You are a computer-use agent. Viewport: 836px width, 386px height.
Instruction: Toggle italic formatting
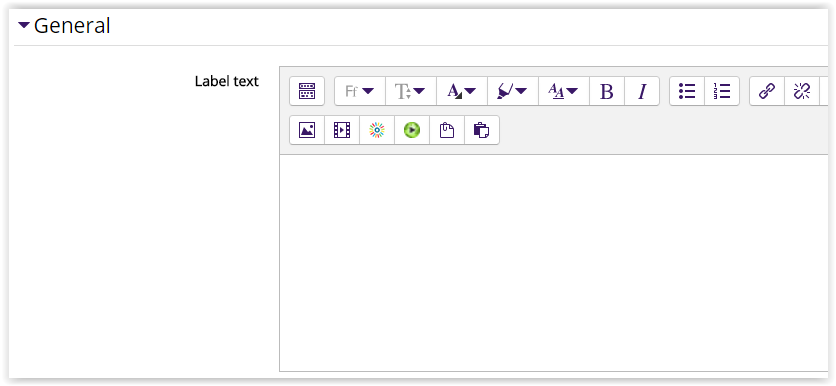pyautogui.click(x=642, y=91)
